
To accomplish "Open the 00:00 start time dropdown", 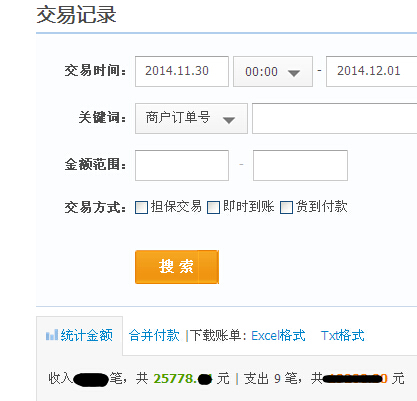I will [273, 72].
